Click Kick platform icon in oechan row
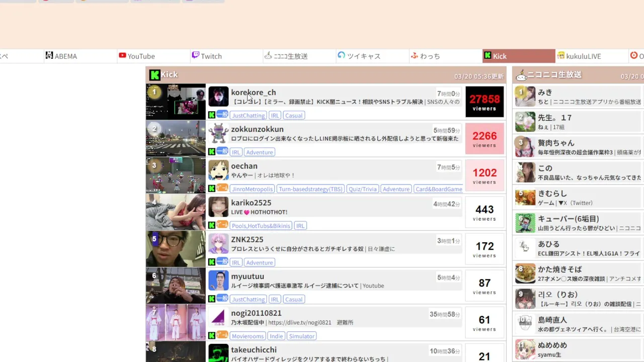644x362 pixels. (x=212, y=189)
